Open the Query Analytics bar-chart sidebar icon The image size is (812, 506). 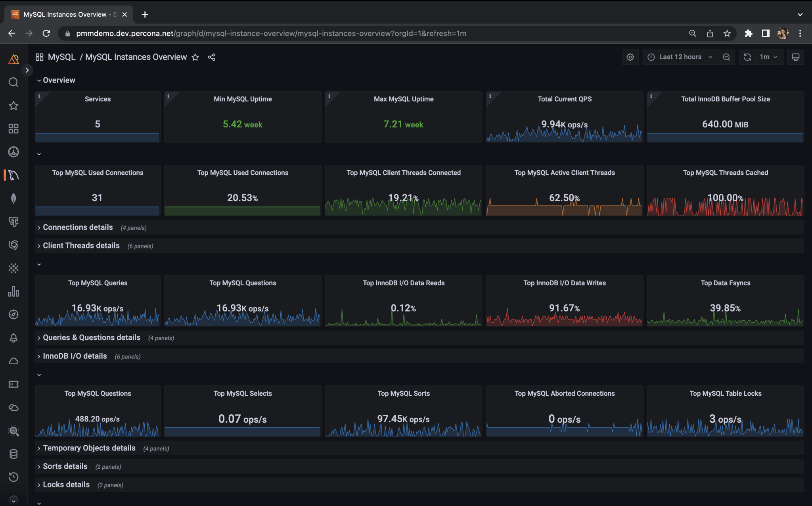coord(13,292)
